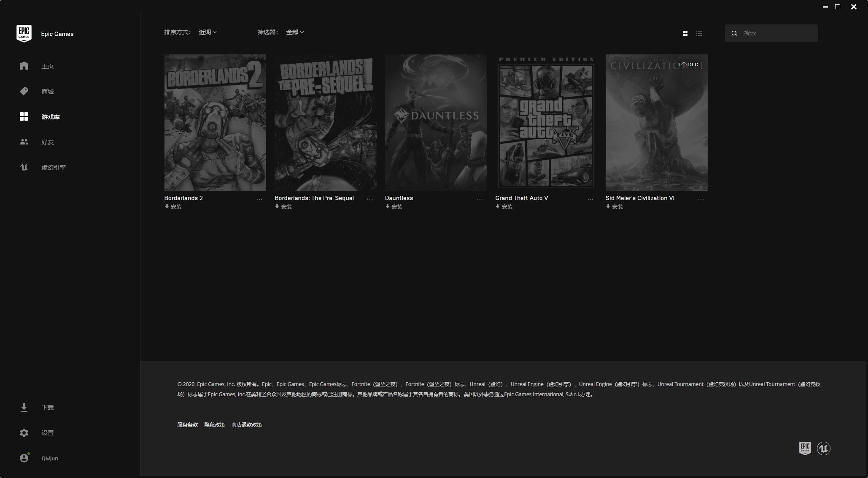Open the 服务条款 link
868x478 pixels.
pos(187,425)
